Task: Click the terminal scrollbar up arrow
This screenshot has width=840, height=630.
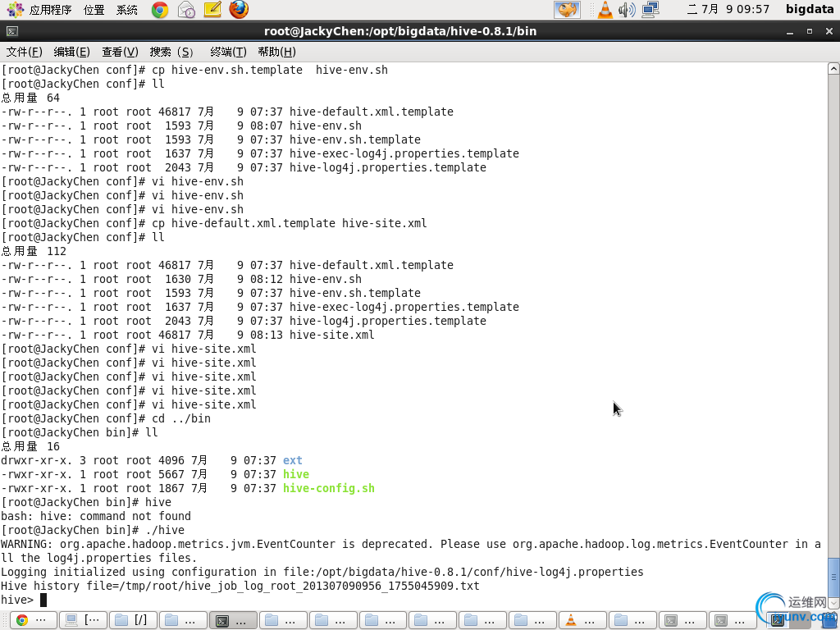Action: point(833,69)
